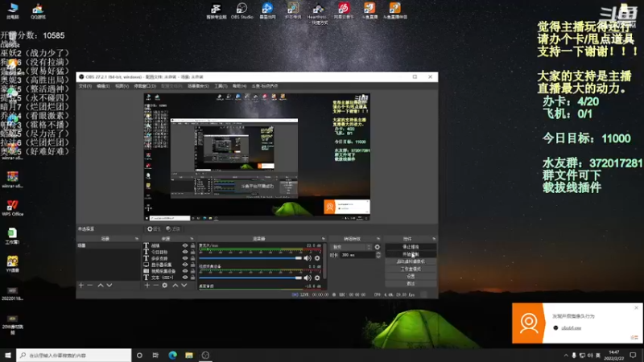Open the 视图(V) menu in OBS
Viewport: 644px width, 362px height.
click(122, 86)
